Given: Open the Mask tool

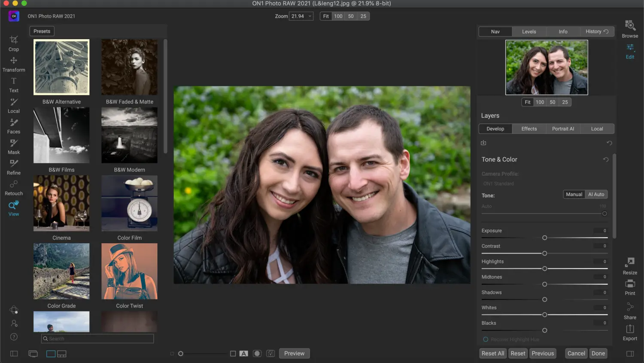Looking at the screenshot, I should 13,147.
